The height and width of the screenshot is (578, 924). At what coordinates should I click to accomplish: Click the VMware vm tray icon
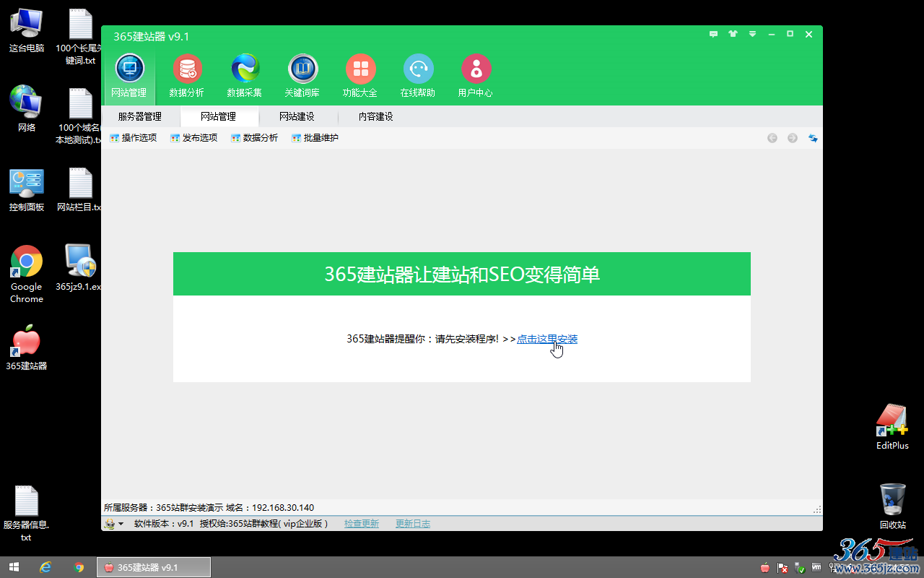coord(817,568)
